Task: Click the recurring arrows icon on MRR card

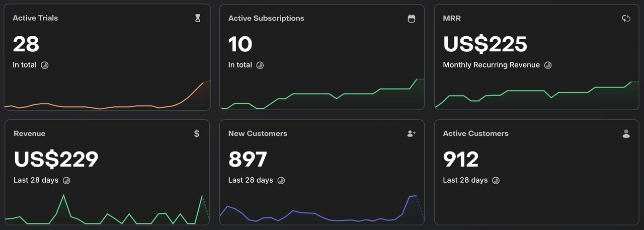Action: 626,18
